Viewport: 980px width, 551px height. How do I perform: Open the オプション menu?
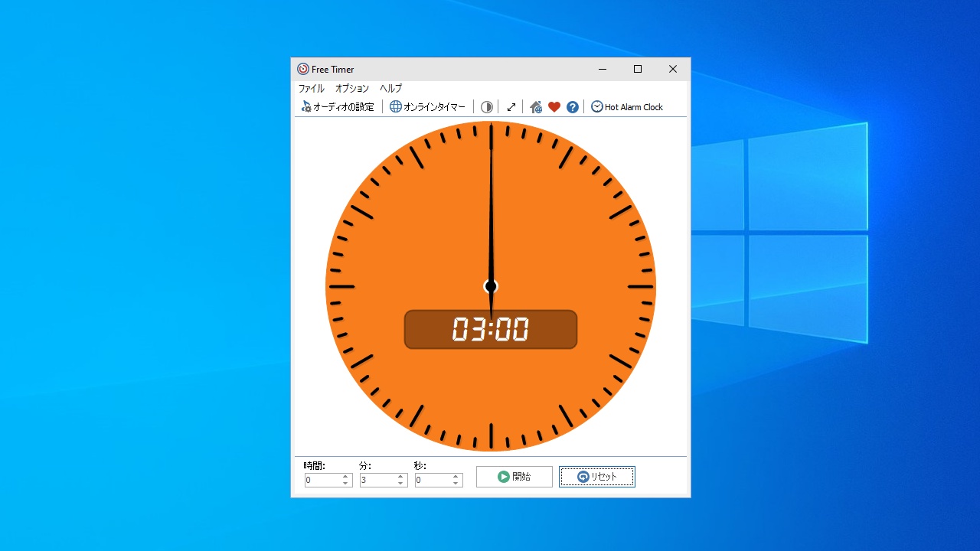click(352, 89)
